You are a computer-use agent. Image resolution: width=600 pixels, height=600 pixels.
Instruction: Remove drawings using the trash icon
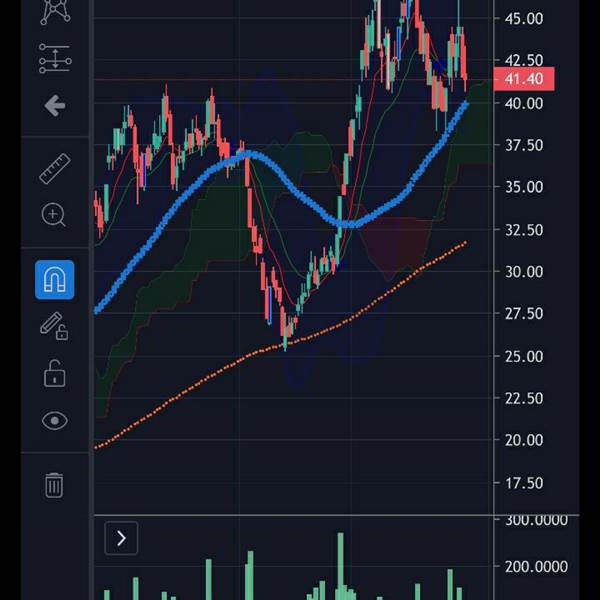54,485
